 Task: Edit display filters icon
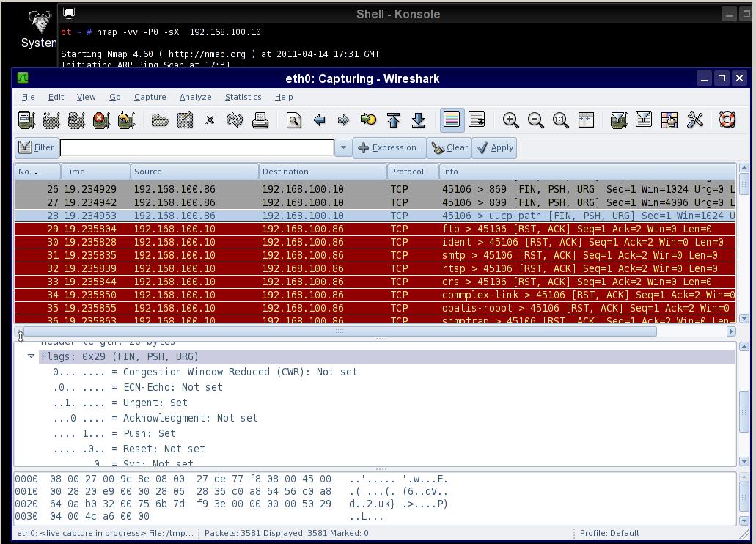coord(644,120)
